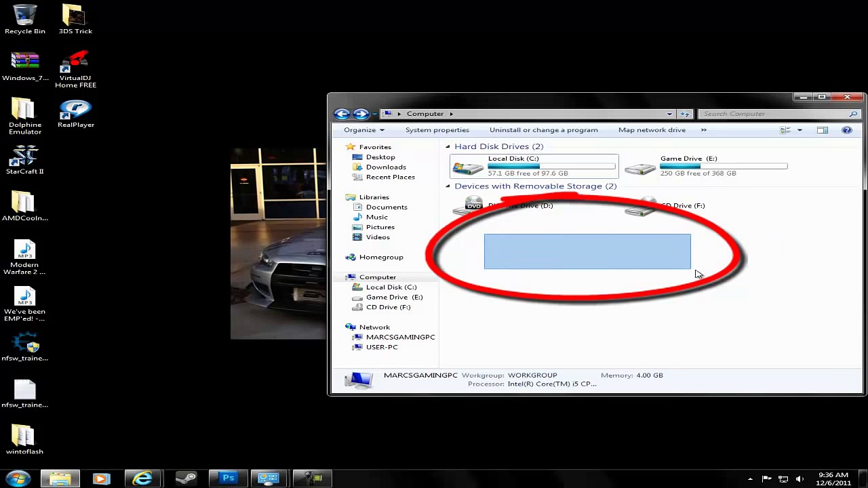The image size is (868, 488).
Task: Launch RealPlayer from the desktop
Action: click(75, 113)
